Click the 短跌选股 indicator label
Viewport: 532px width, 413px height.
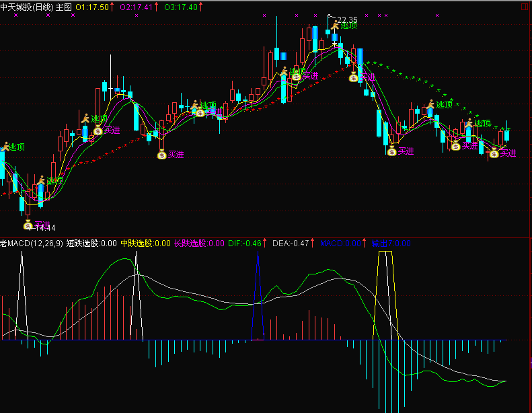click(x=91, y=243)
